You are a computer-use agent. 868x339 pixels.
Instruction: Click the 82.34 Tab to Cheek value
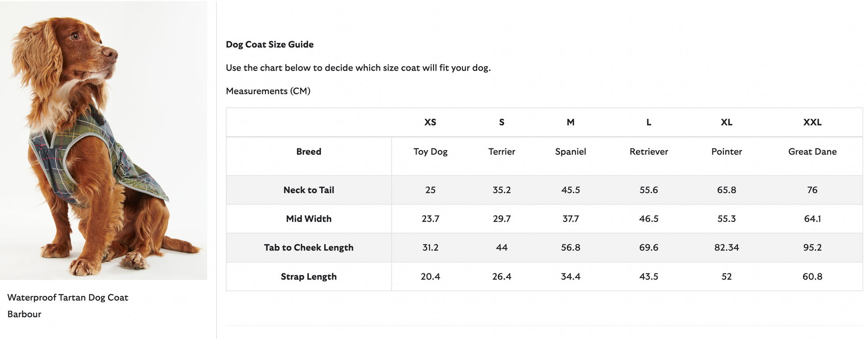(727, 247)
